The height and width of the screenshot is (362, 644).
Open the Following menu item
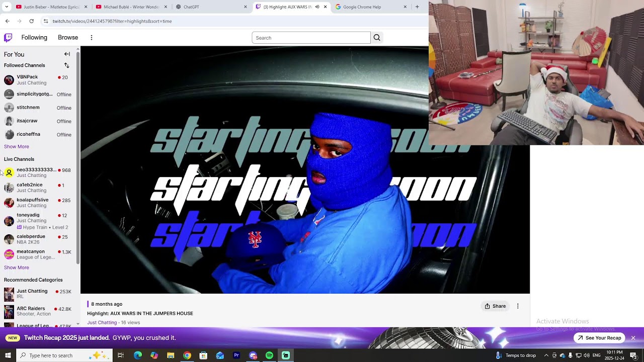point(34,38)
